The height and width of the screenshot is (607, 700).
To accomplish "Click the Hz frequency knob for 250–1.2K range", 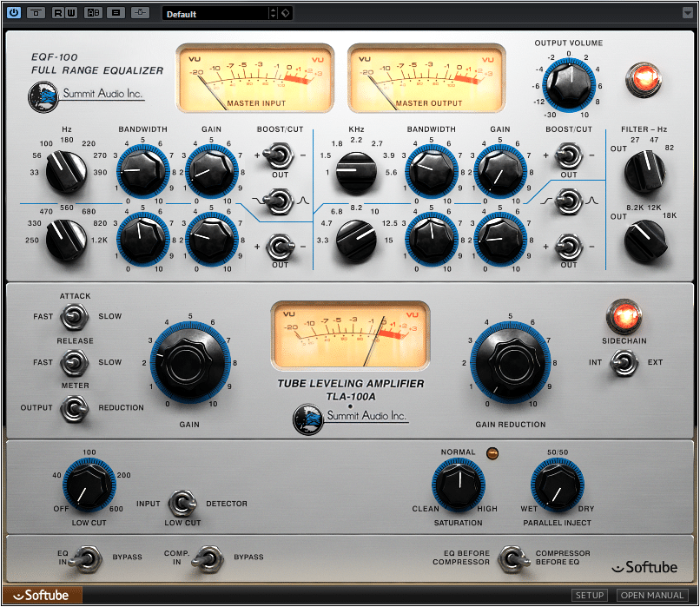I will (67, 240).
